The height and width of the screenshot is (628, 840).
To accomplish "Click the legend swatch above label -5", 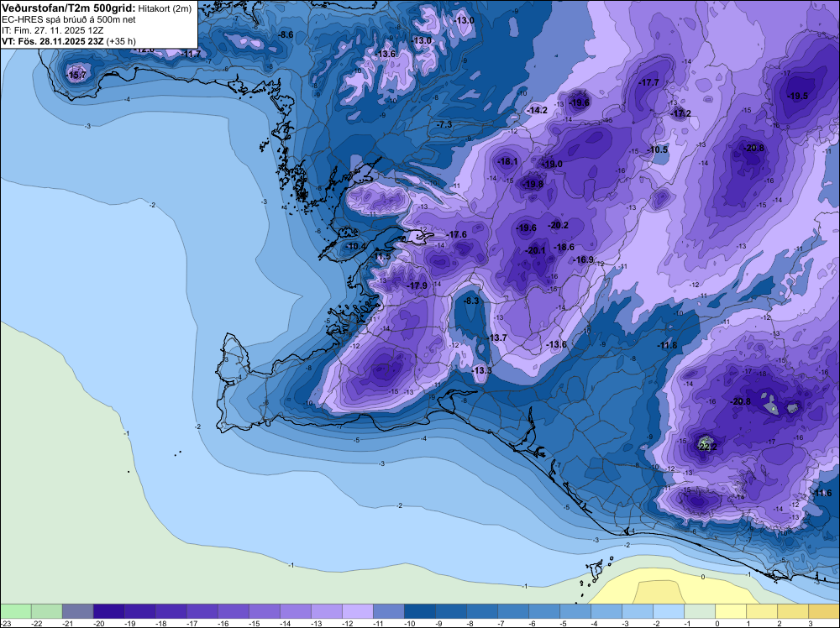I will (575, 611).
